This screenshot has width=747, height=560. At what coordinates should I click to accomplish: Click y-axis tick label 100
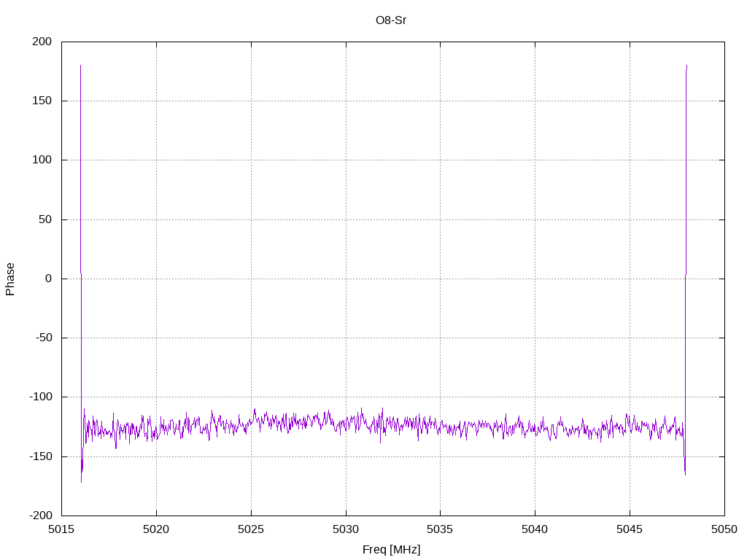click(x=42, y=160)
